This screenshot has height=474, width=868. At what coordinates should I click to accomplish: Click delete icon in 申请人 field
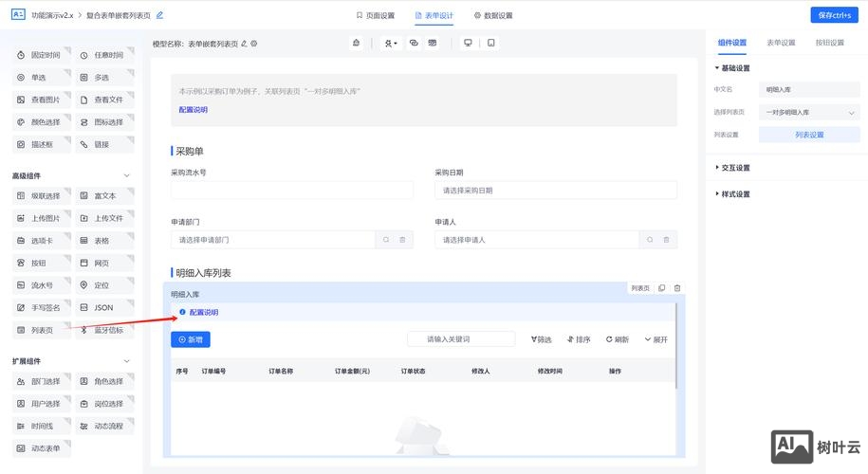coord(666,240)
